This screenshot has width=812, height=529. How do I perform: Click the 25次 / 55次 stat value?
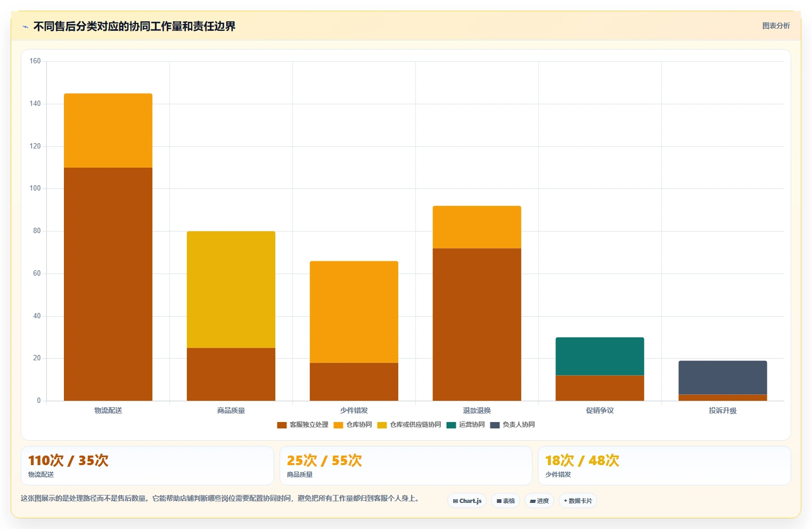324,460
